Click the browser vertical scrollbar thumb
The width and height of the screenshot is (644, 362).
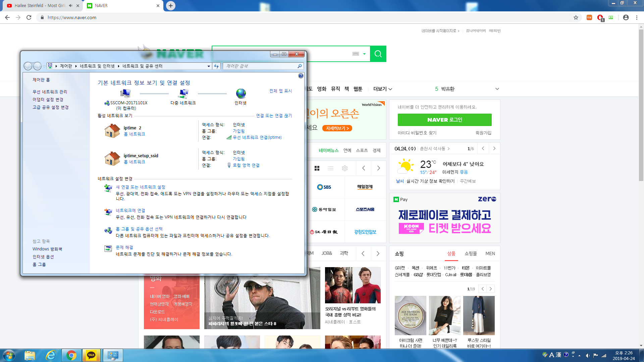(641, 105)
